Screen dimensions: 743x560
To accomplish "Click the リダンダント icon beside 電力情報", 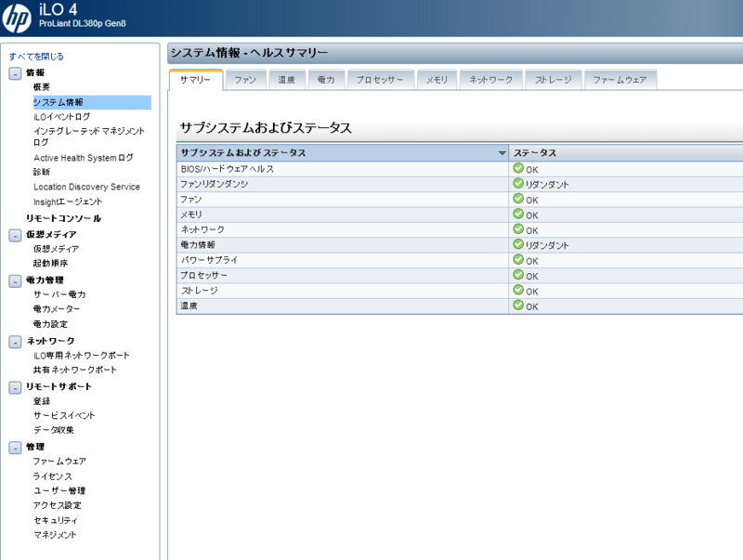I will pyautogui.click(x=518, y=244).
